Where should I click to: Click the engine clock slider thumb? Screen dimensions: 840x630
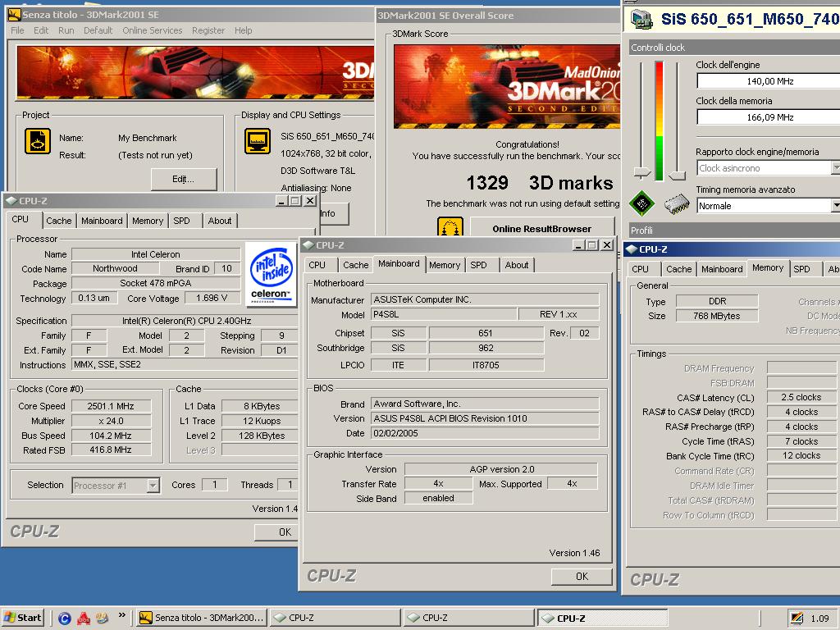click(641, 172)
